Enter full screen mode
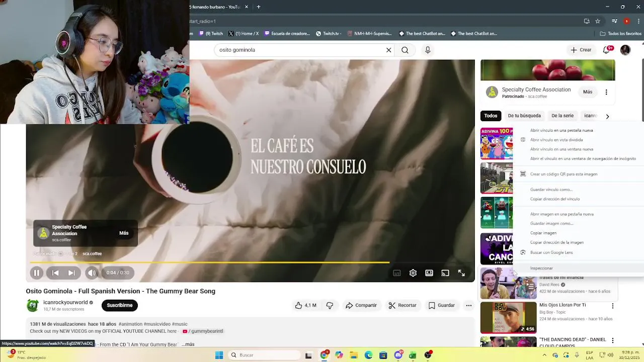Viewport: 644px width, 362px height. (461, 273)
